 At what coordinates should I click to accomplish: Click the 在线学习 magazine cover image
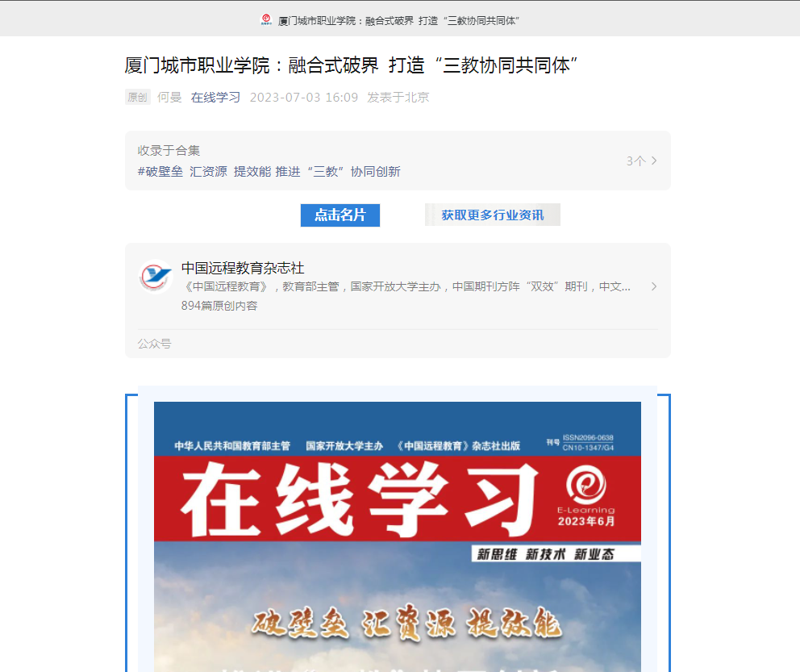pyautogui.click(x=398, y=536)
